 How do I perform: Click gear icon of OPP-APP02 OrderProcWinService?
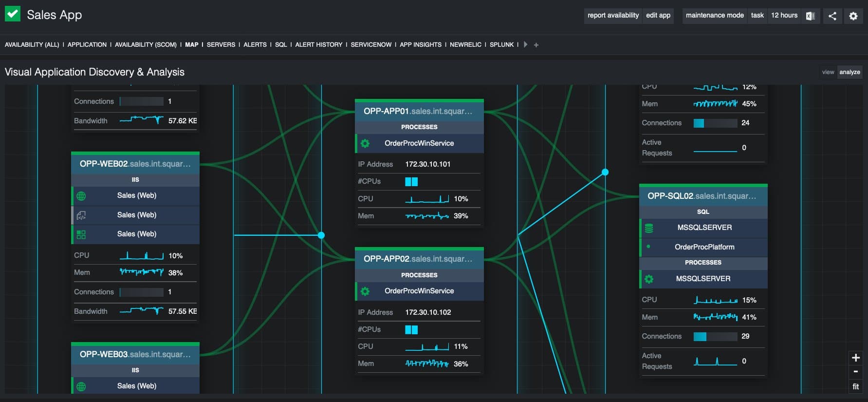[365, 291]
